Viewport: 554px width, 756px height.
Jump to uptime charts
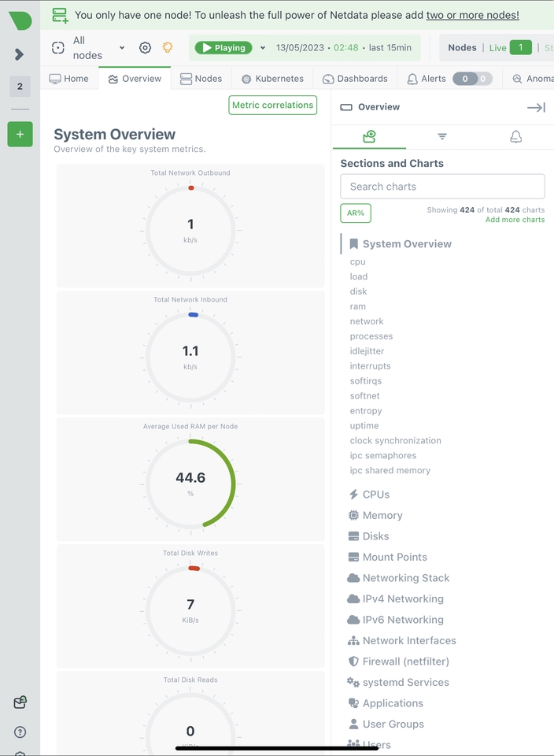point(364,426)
